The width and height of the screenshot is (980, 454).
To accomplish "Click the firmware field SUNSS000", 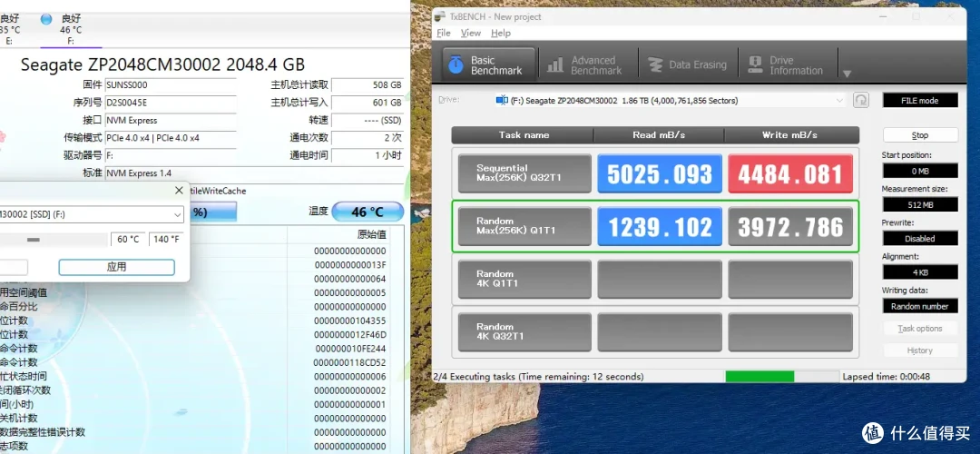I will 171,85.
